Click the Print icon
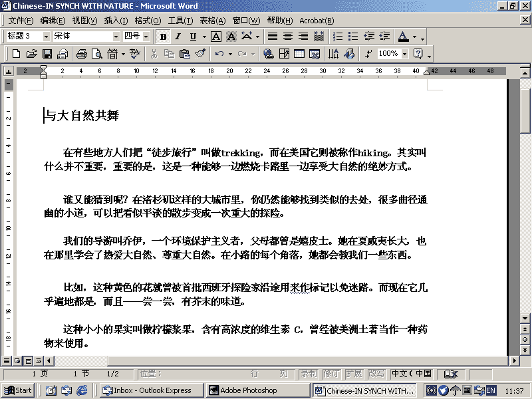The height and width of the screenshot is (399, 532). (x=82, y=54)
